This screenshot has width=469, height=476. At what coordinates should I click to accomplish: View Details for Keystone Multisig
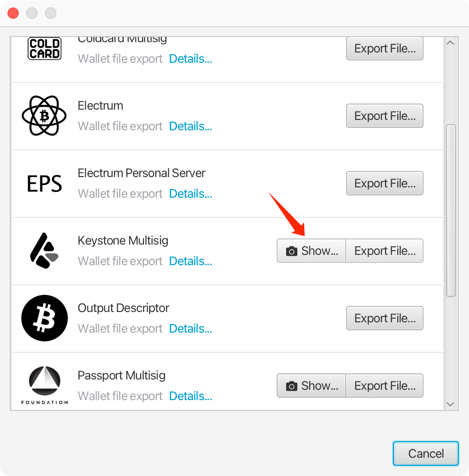click(190, 261)
